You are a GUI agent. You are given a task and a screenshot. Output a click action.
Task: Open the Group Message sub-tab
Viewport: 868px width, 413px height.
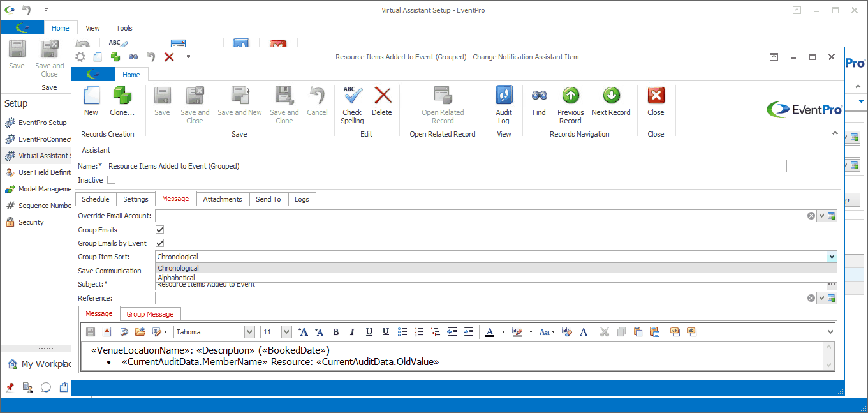(150, 314)
